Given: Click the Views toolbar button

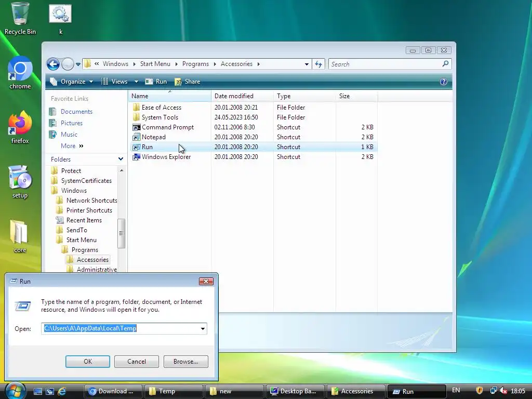Looking at the screenshot, I should click(115, 82).
